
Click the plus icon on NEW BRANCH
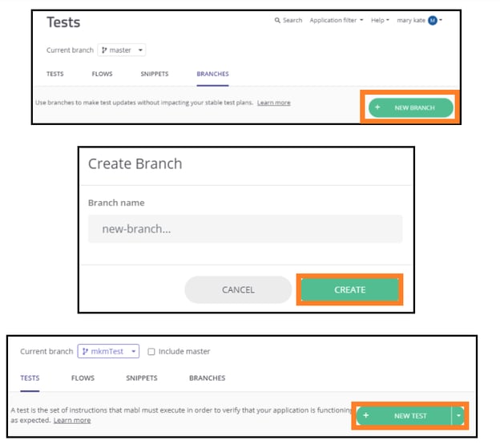pyautogui.click(x=377, y=107)
